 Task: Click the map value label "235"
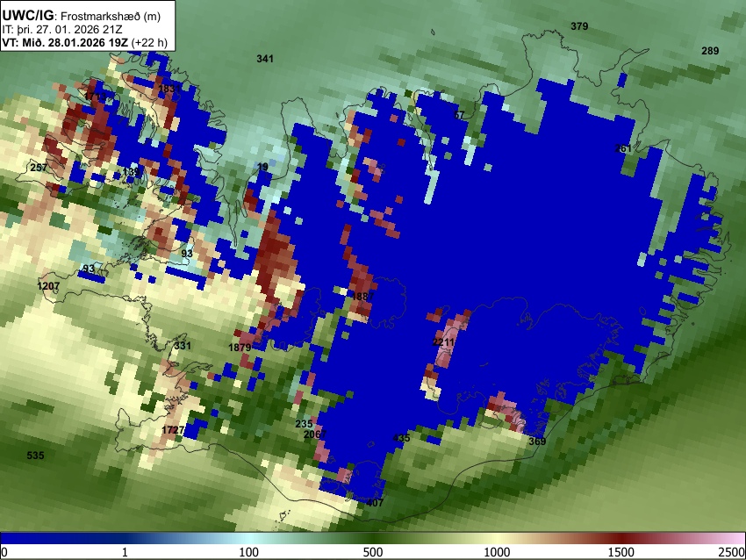304,424
